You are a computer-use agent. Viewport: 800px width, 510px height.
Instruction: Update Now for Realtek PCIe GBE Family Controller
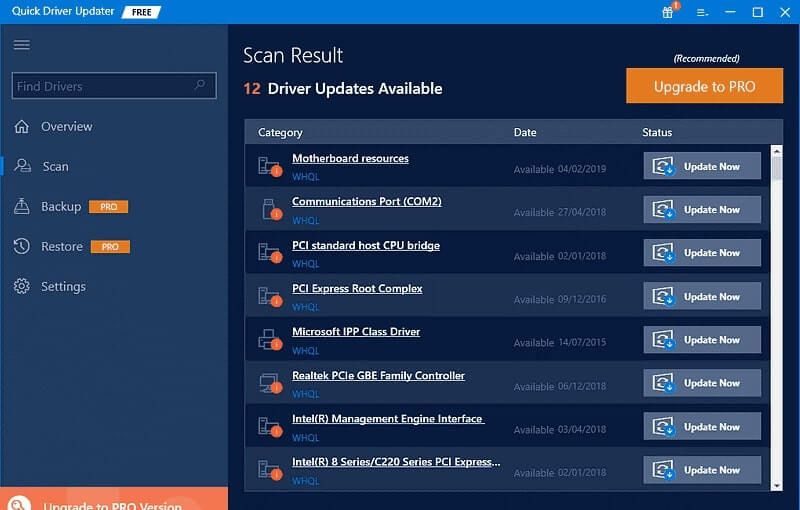(x=702, y=383)
